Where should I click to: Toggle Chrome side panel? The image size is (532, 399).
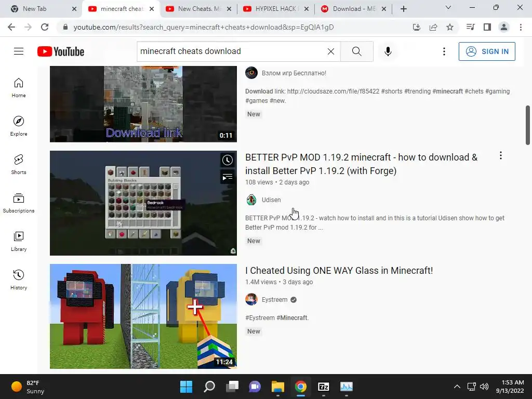point(487,27)
